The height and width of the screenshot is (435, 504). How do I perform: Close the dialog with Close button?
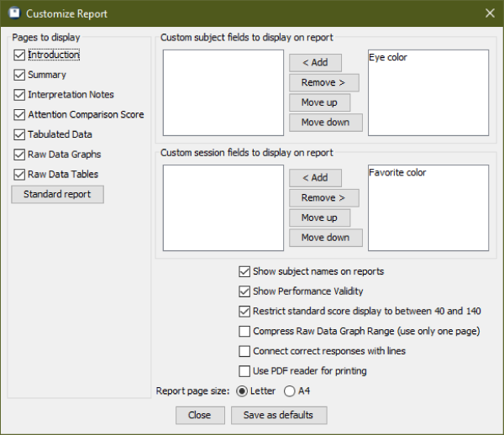click(x=200, y=415)
